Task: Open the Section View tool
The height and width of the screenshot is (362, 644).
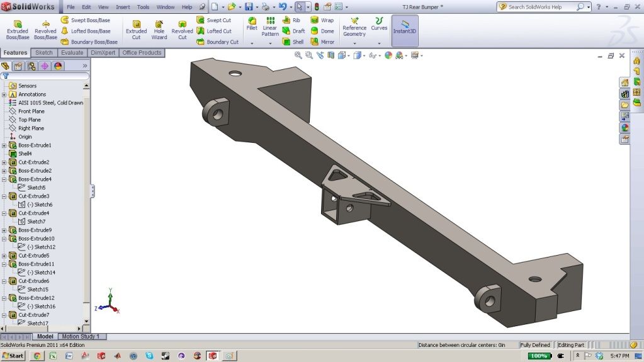Action: point(330,55)
